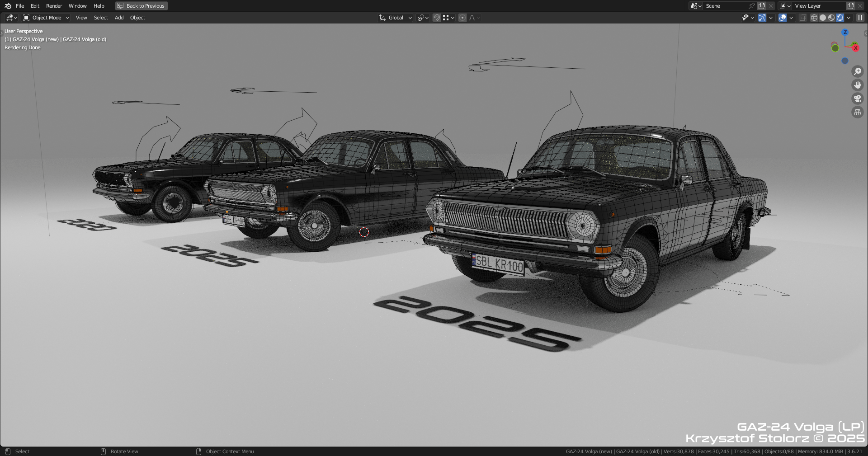868x456 pixels.
Task: Click the zoom in/out view icon
Action: pyautogui.click(x=857, y=71)
